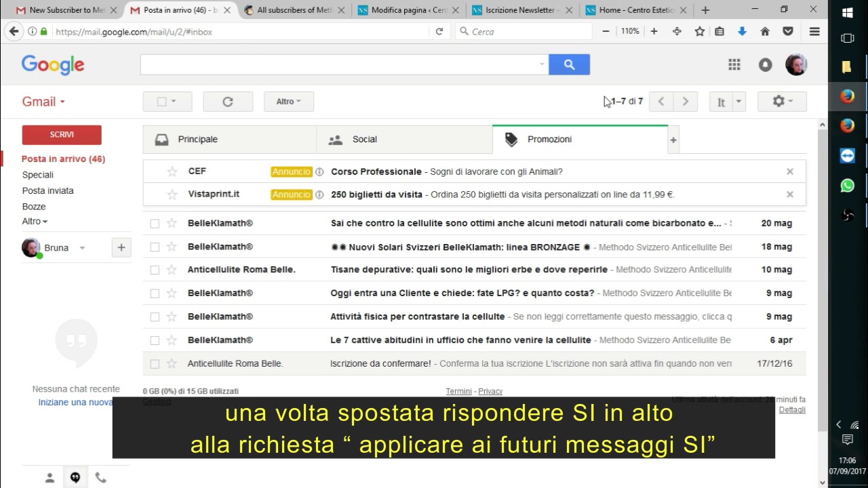
Task: Click the Termini link
Action: coord(459,391)
